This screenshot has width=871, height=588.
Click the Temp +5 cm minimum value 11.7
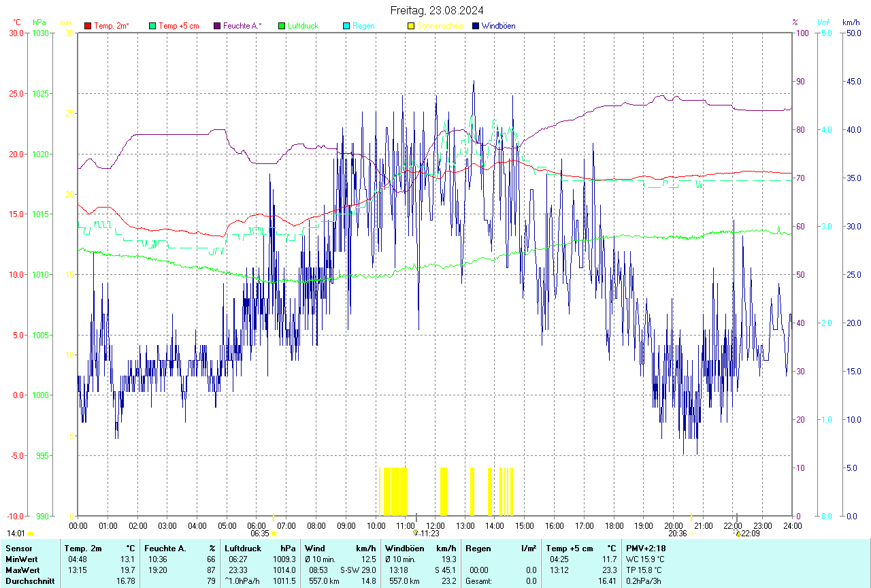pos(609,559)
